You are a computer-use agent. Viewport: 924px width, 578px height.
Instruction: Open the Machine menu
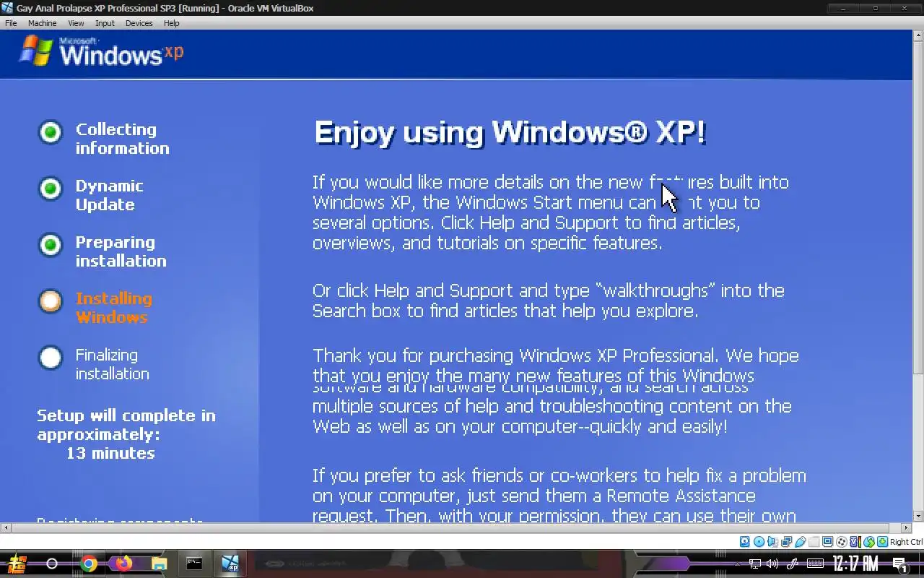point(42,23)
